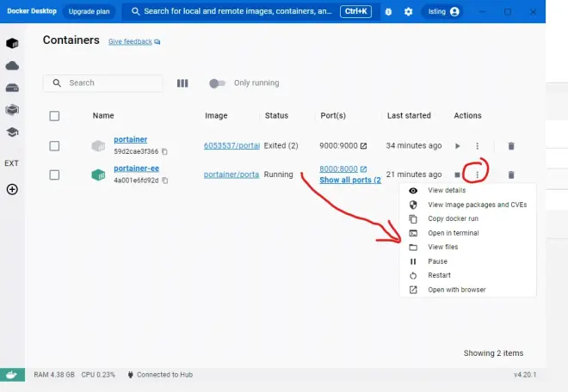The height and width of the screenshot is (392, 568).
Task: Open the 6053537/portai image link
Action: [x=232, y=145]
